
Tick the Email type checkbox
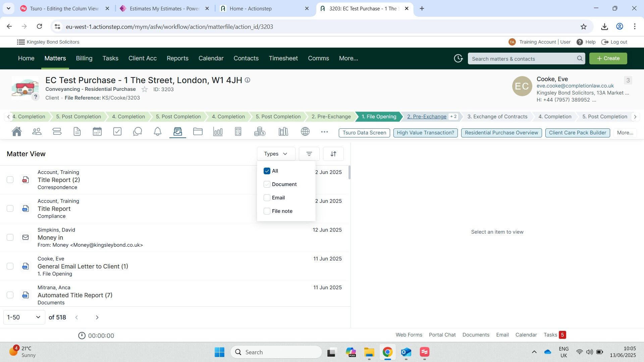tap(267, 198)
